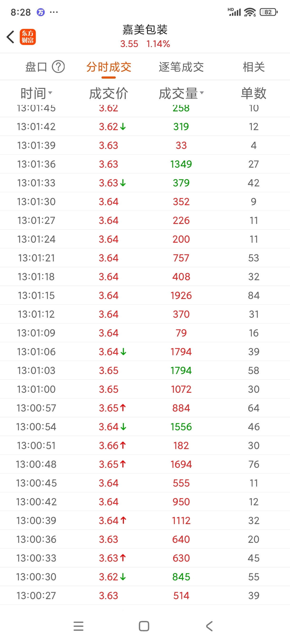
Task: Tap the 成交价 column header
Action: click(109, 93)
